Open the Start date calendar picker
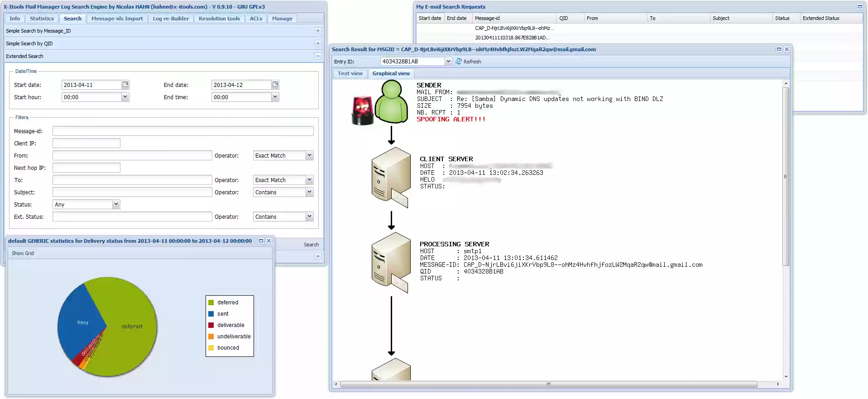Screen dimensions: 868x399 (125, 85)
